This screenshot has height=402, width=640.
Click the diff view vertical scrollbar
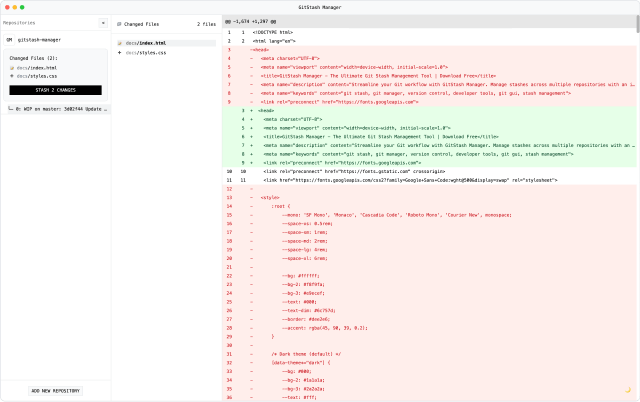coord(638,24)
